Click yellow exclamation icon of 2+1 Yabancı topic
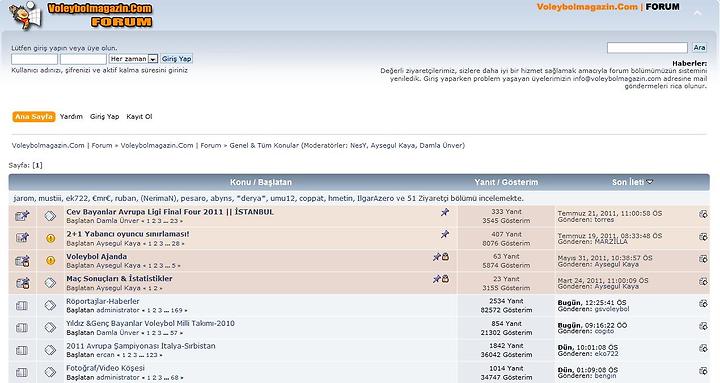This screenshot has width=720, height=383. pos(51,238)
